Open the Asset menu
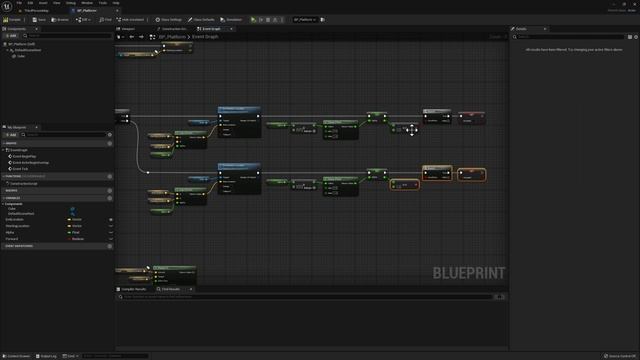Image resolution: width=640 pixels, height=360 pixels. [43, 3]
